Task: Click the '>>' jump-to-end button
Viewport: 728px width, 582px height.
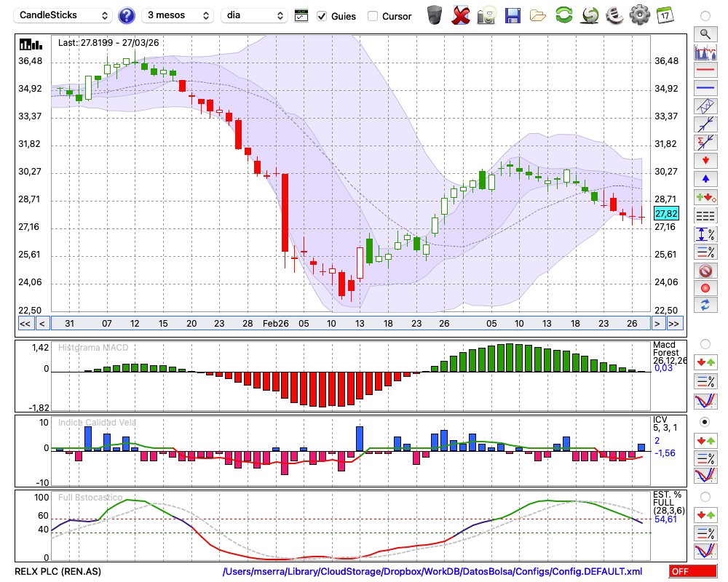Action: (x=674, y=324)
